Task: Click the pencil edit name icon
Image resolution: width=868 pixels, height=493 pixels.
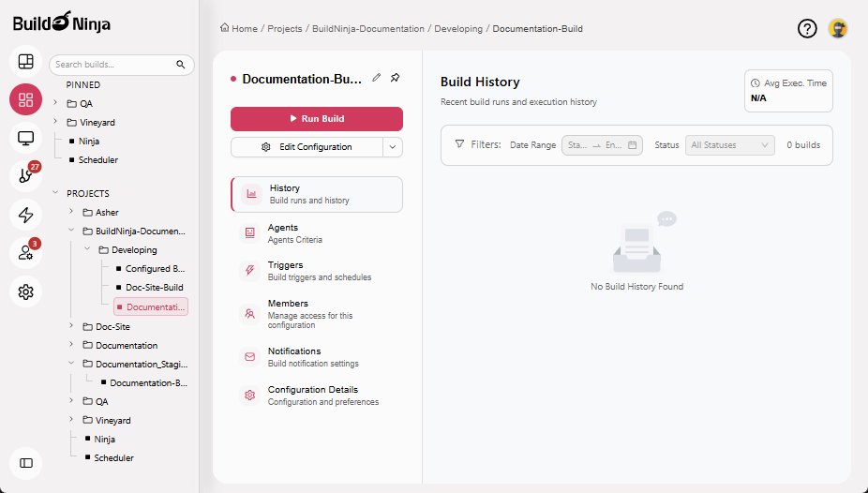Action: (377, 78)
